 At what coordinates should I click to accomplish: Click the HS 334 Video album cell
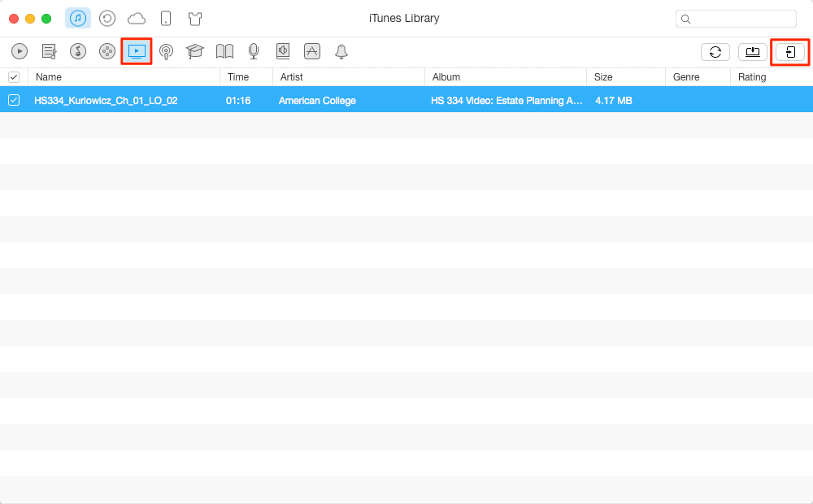(x=506, y=101)
